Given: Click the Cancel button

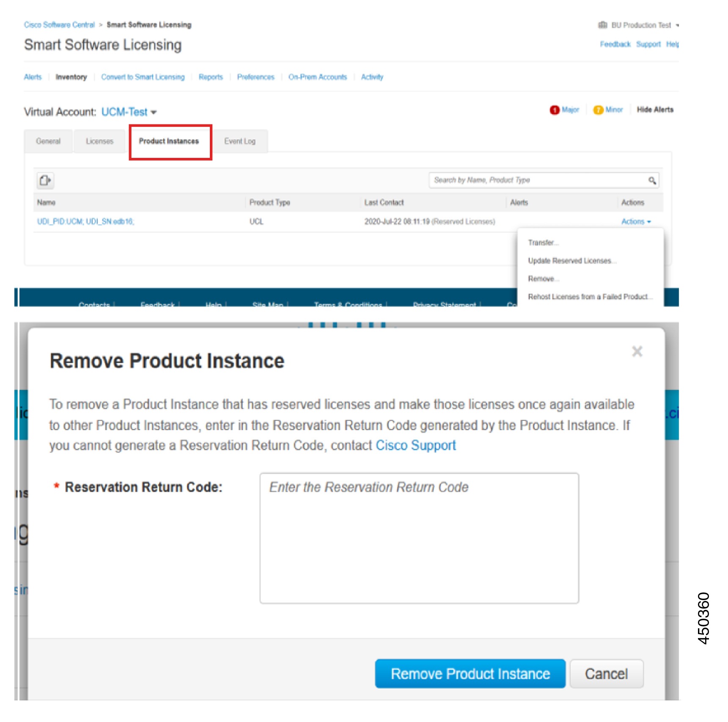Looking at the screenshot, I should (x=606, y=673).
